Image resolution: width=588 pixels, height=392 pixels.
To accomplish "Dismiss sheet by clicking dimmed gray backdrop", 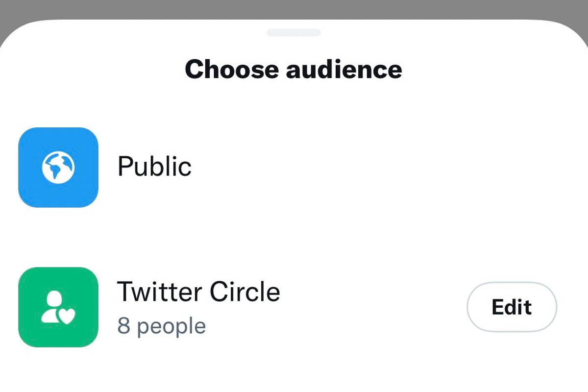I will 294,9.
